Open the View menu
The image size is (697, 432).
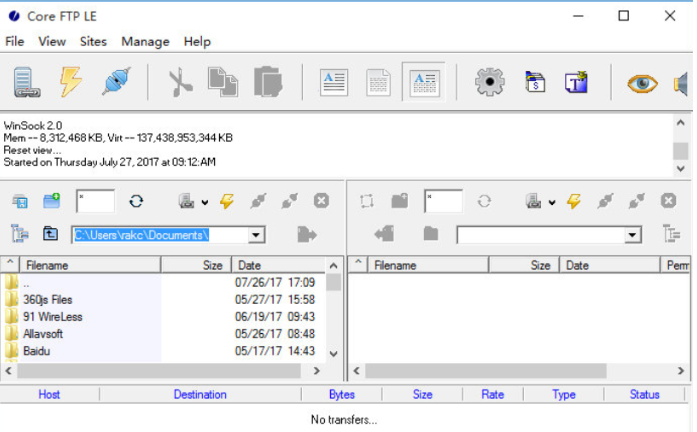[52, 41]
